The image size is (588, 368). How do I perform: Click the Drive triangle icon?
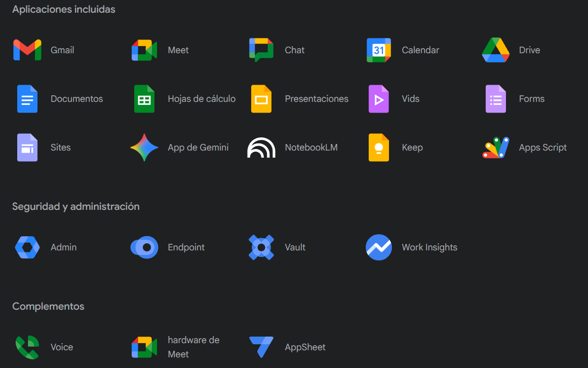[495, 50]
